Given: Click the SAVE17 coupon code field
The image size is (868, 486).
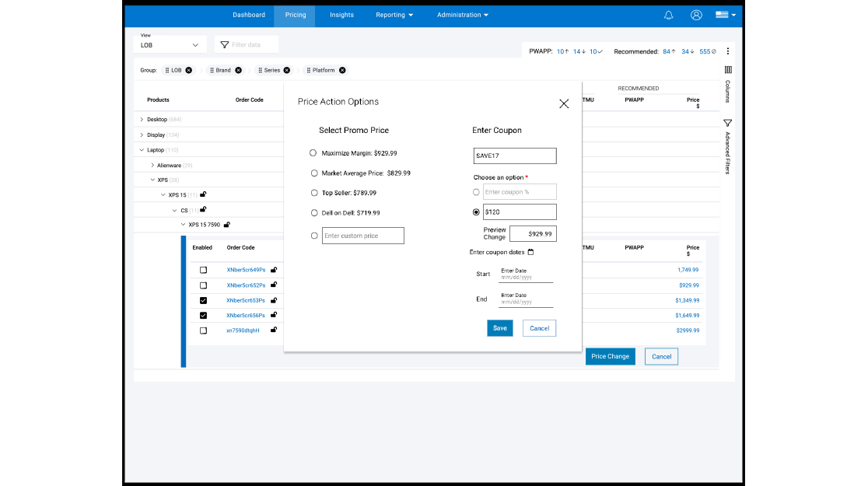Looking at the screenshot, I should [x=515, y=156].
